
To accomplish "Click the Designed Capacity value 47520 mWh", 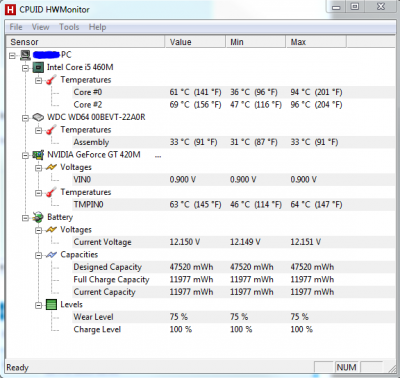I will pos(191,267).
